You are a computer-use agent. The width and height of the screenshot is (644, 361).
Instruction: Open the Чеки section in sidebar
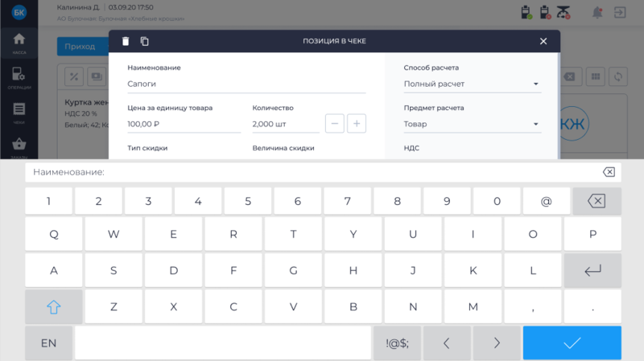pos(19,113)
